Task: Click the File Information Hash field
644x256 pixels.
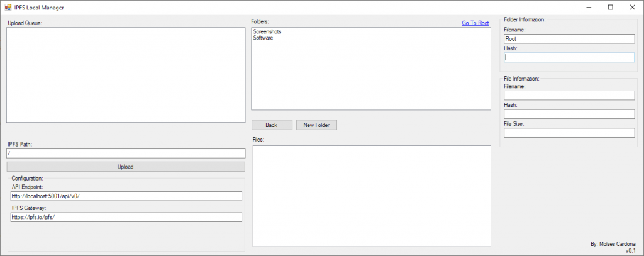Action: 569,114
